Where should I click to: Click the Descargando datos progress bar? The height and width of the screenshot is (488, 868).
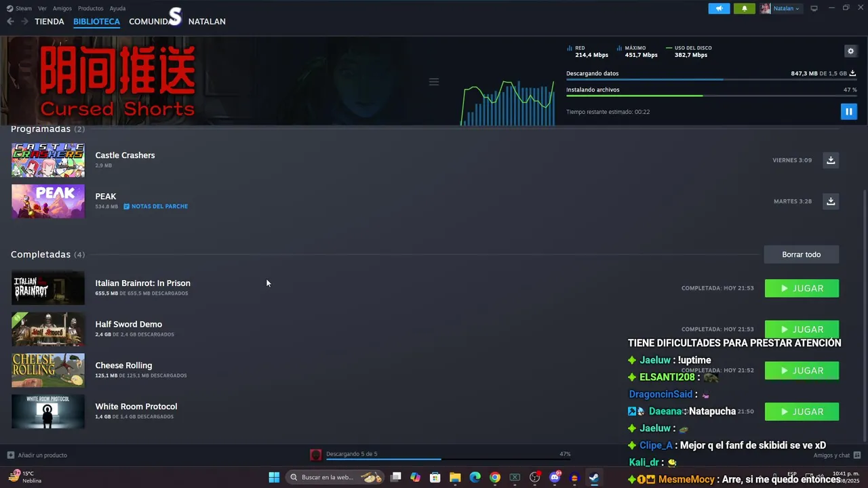click(711, 80)
